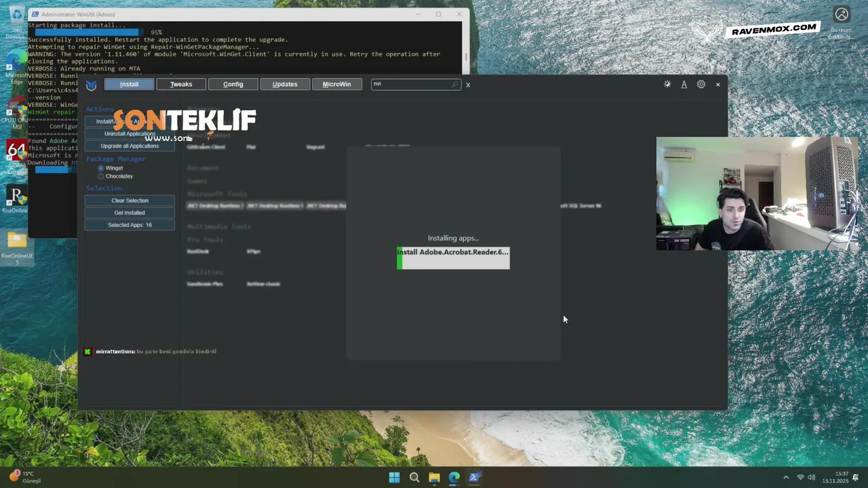Click the Clear Selection button

coord(130,201)
